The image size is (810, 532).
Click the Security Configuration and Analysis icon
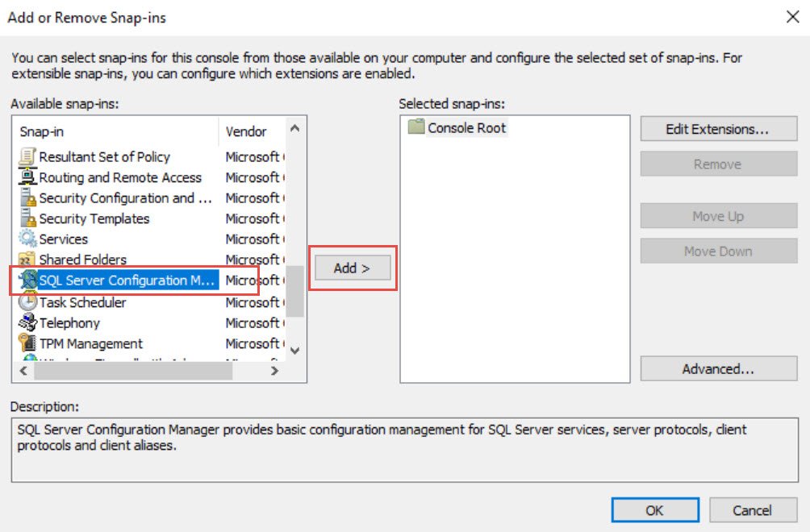point(27,197)
